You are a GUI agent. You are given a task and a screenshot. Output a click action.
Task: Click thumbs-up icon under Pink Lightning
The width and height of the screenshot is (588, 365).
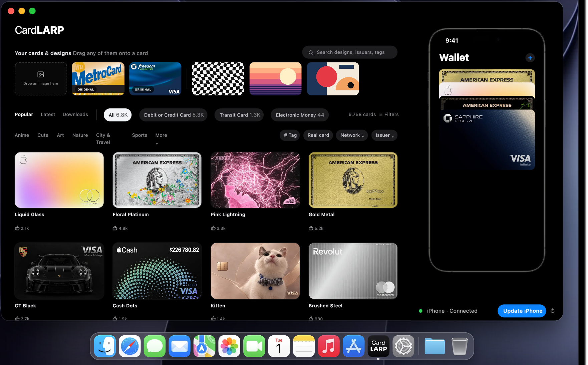[x=213, y=228]
